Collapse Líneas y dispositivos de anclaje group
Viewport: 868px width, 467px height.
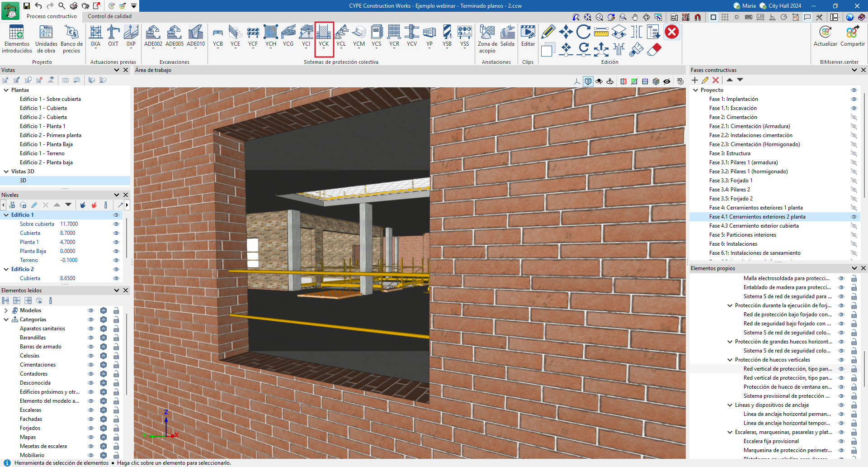click(x=730, y=405)
